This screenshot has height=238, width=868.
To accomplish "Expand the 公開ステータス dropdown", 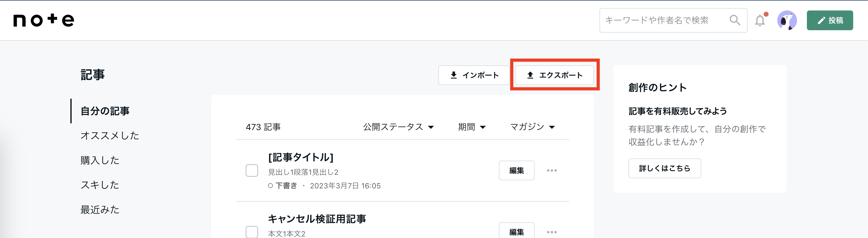I will [x=398, y=127].
